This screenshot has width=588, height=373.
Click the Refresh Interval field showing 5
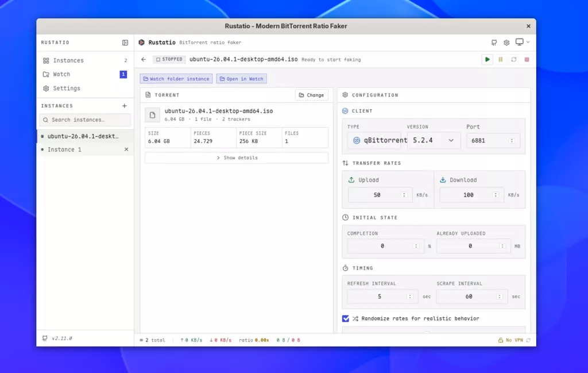(382, 297)
